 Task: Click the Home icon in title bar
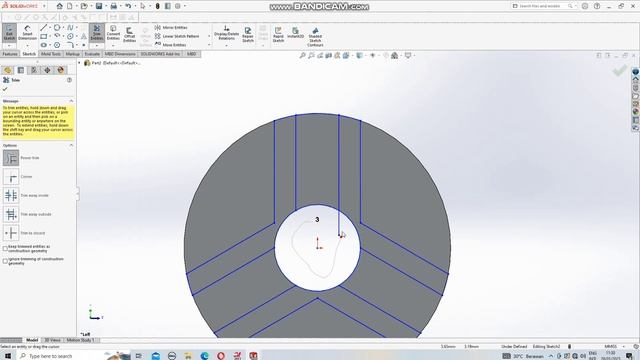pos(60,6)
